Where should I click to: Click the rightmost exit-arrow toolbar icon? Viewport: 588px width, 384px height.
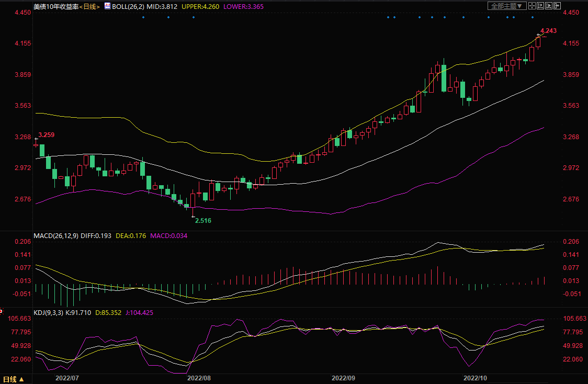pos(557,6)
